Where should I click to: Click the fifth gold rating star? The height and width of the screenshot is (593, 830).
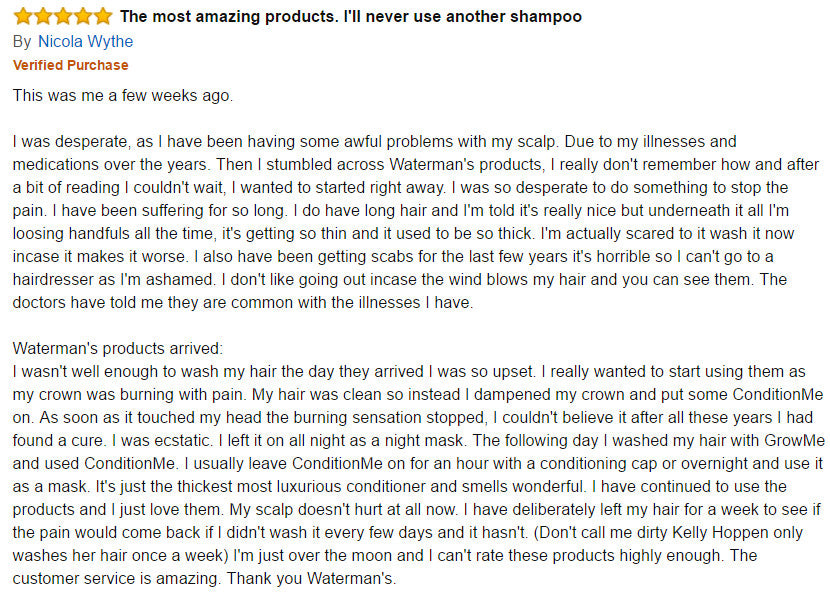(103, 16)
